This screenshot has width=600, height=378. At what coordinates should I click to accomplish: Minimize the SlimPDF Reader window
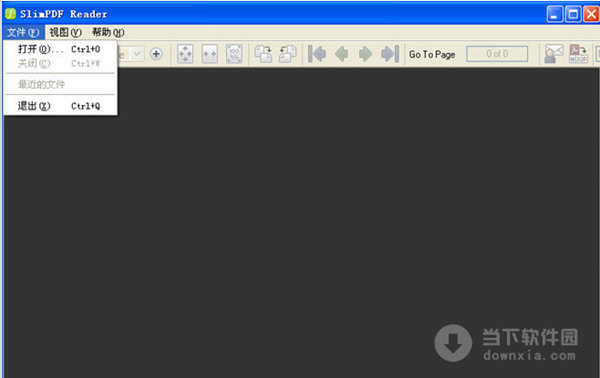coord(554,15)
